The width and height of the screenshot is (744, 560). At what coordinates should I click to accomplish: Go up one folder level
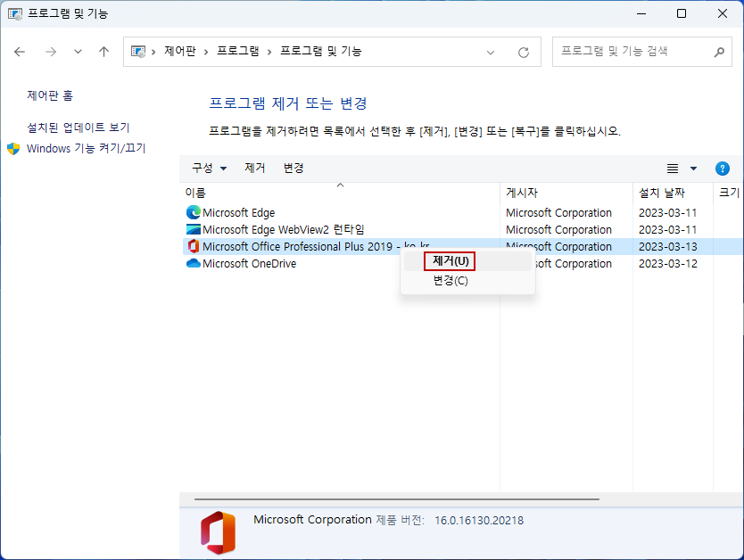(103, 52)
